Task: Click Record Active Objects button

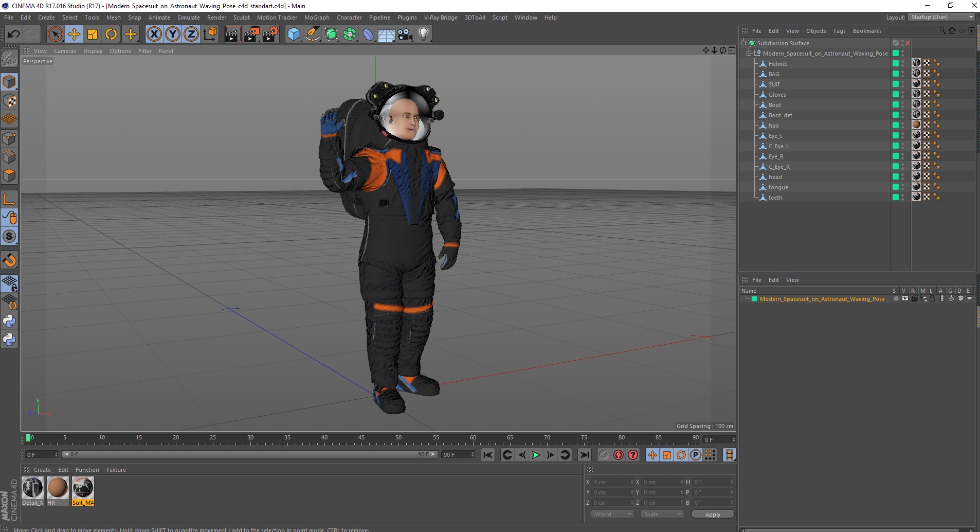Action: point(604,455)
